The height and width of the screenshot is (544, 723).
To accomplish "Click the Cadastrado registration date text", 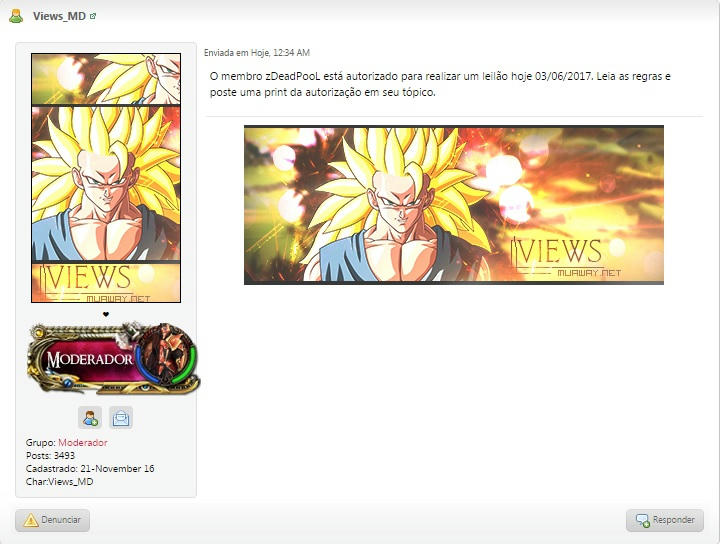I will click(x=90, y=469).
